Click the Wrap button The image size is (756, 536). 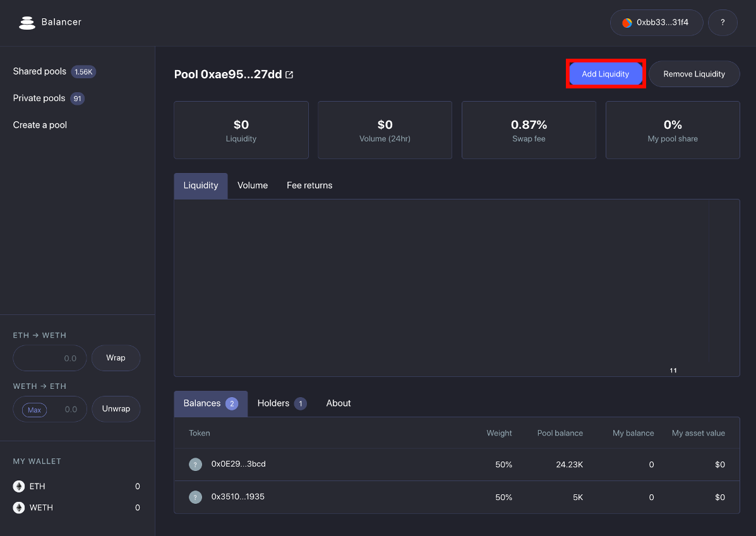tap(116, 358)
